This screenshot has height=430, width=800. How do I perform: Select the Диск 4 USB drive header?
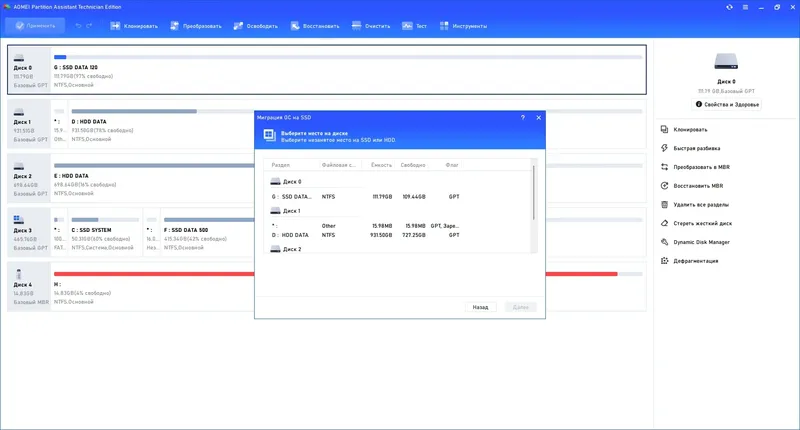(29, 287)
